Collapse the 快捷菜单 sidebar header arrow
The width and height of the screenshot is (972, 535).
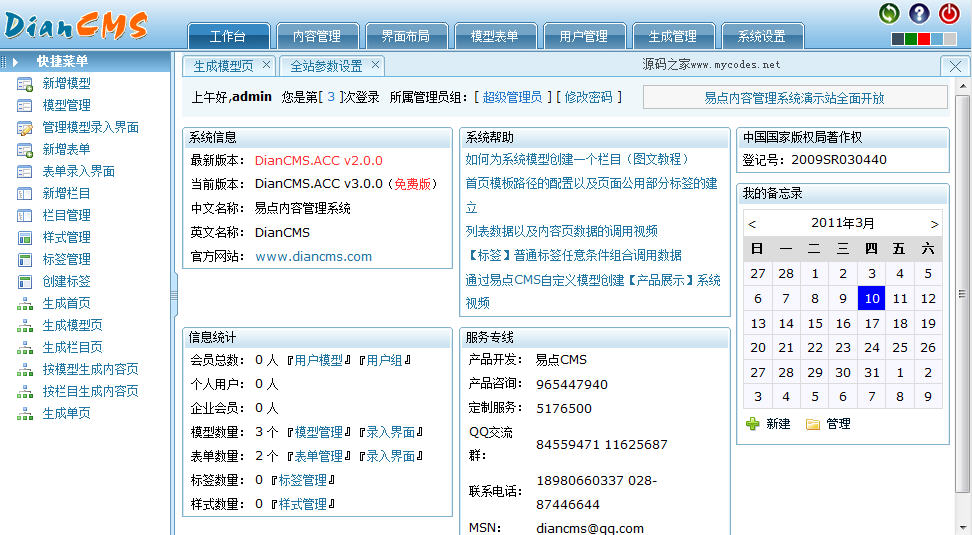click(x=15, y=62)
